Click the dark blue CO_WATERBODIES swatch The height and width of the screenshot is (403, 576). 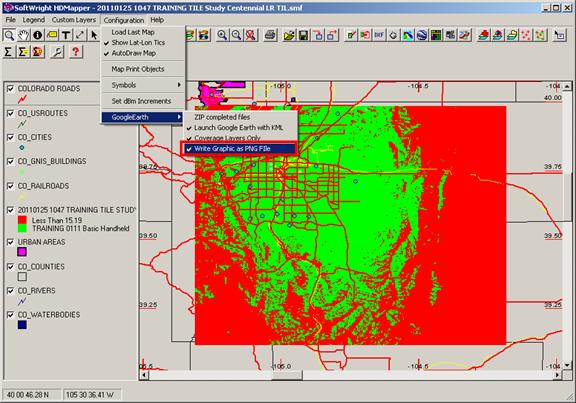[22, 325]
